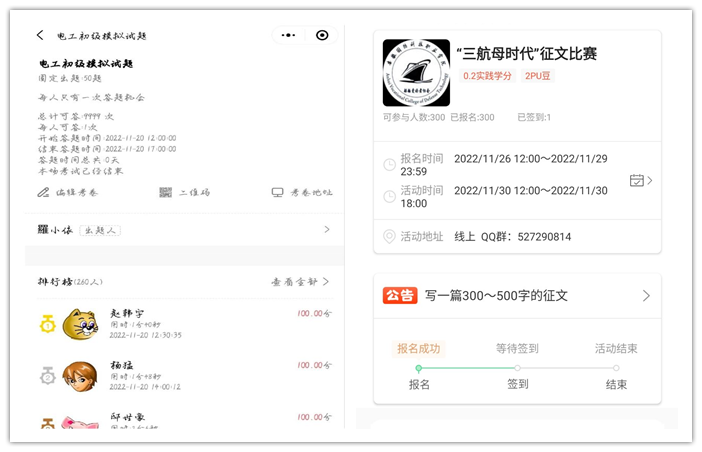This screenshot has height=452, width=702.
Task: Expand the question author row chevron
Action: pos(327,230)
